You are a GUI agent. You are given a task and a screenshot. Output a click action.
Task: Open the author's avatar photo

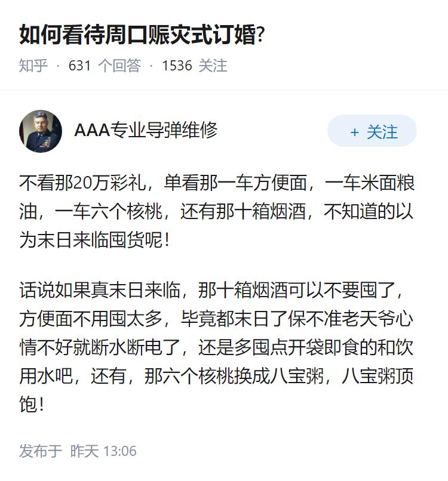click(x=41, y=131)
